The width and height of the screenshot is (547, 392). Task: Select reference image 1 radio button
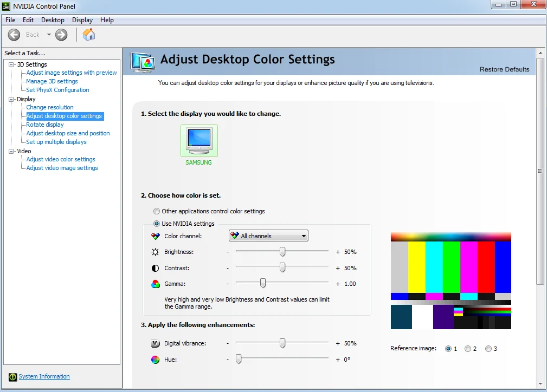coord(448,349)
